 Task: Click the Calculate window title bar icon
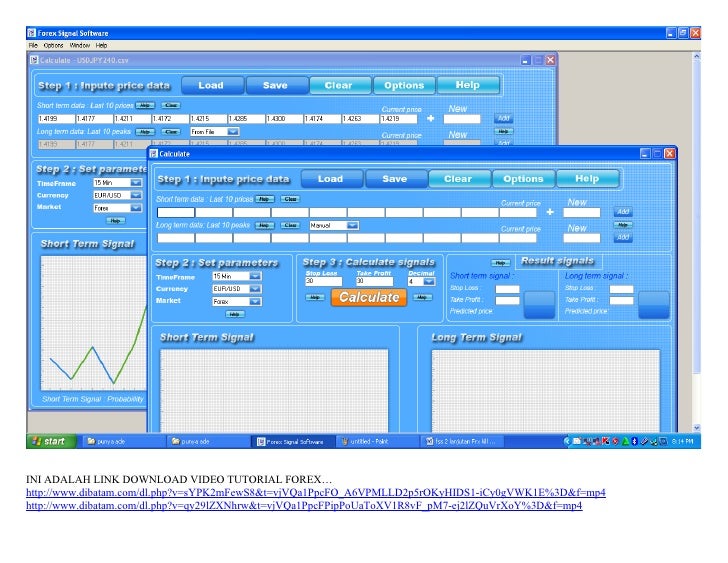(x=154, y=154)
